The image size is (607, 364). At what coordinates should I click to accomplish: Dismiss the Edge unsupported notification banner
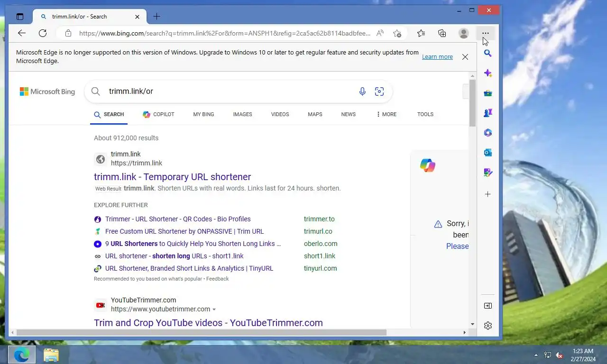465,57
